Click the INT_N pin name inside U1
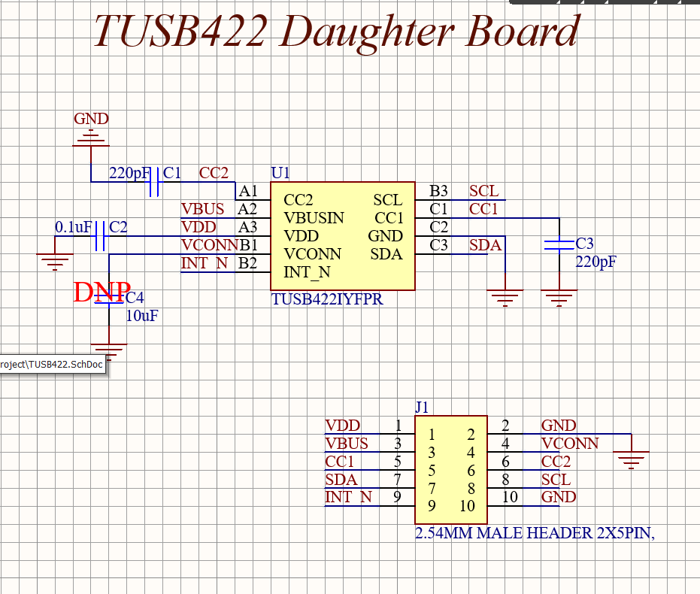The width and height of the screenshot is (700, 594). [x=307, y=272]
